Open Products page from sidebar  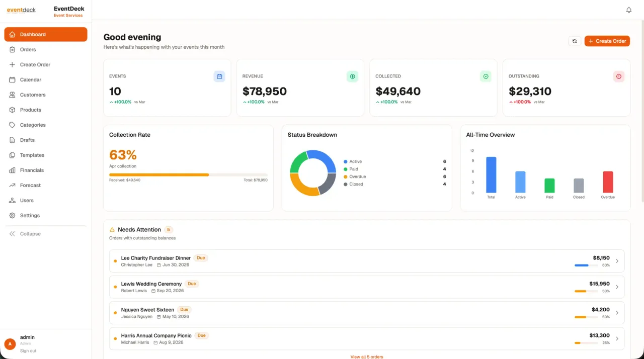pyautogui.click(x=46, y=110)
